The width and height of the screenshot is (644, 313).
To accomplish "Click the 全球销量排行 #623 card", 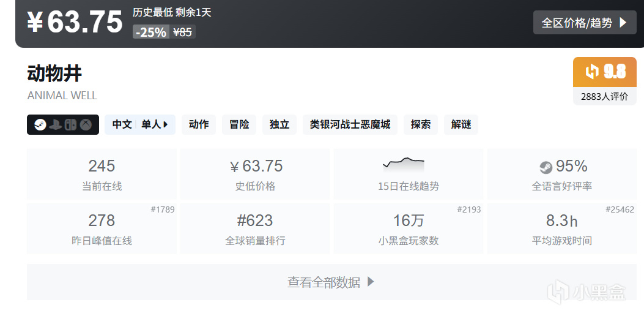I will [255, 228].
